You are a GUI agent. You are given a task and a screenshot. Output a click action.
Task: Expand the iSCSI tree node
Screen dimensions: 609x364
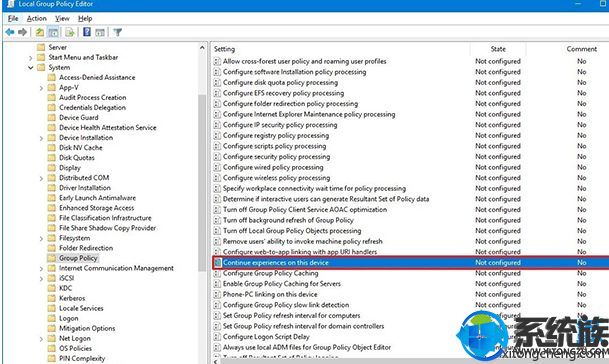[41, 279]
